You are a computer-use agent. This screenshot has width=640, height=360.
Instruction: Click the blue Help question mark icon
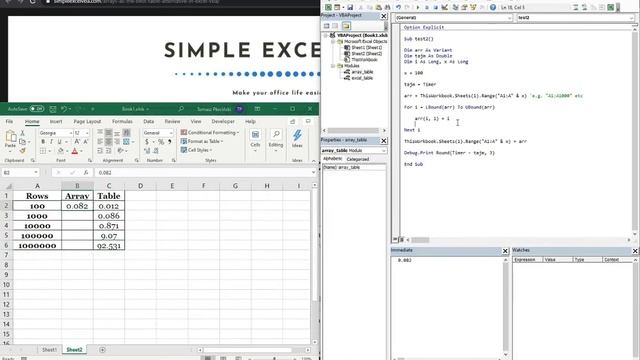[493, 7]
